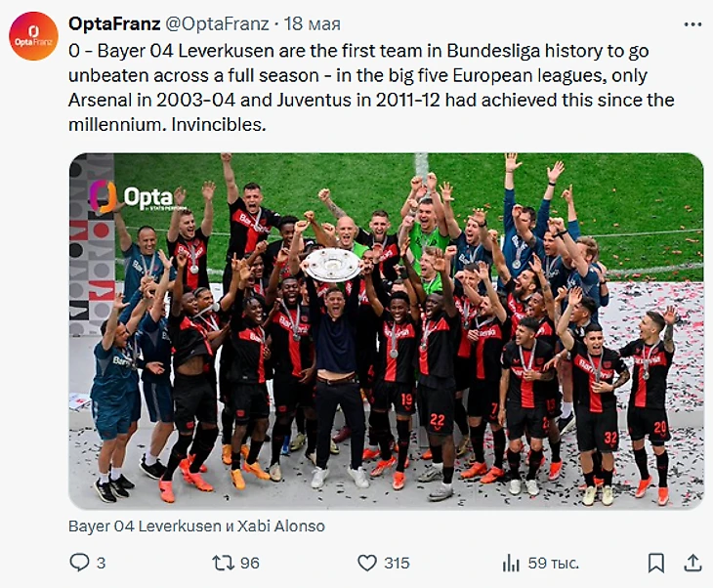This screenshot has height=588, width=713.
Task: Open the @OptaFranz handle link
Action: 208,23
